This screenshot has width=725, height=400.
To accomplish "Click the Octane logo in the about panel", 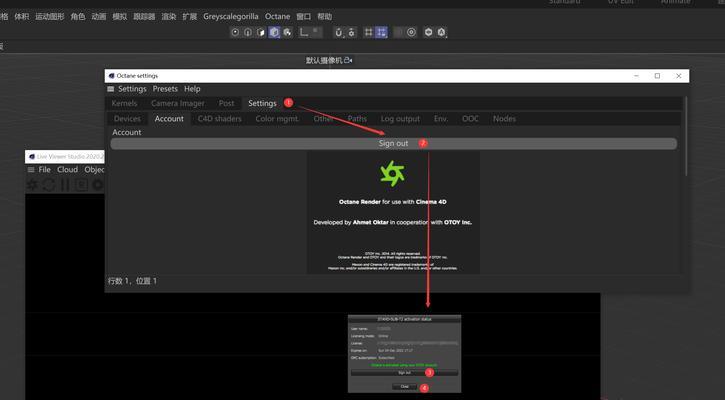I will point(393,173).
